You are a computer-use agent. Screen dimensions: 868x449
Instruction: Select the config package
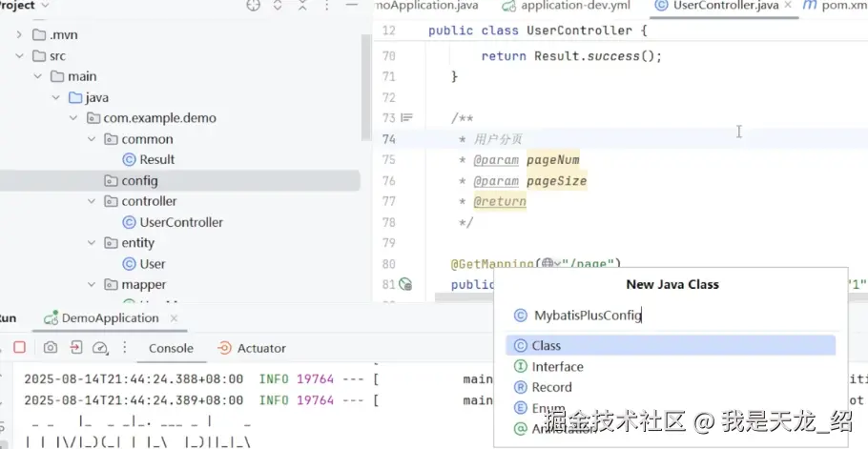click(180, 181)
